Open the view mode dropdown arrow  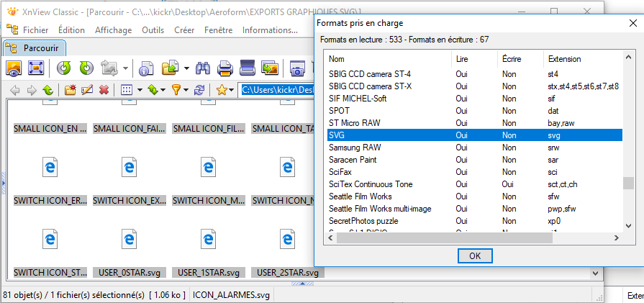(140, 90)
